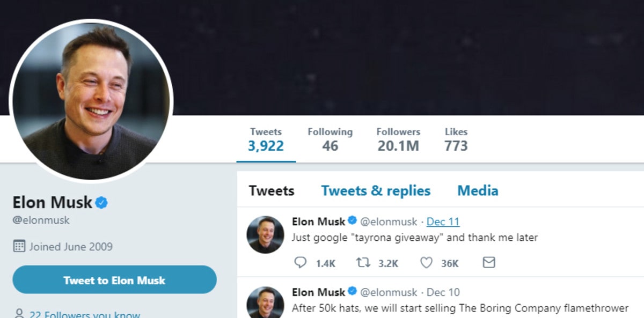Open the Dec 11 tweet date link
The width and height of the screenshot is (644, 318).
pos(443,222)
